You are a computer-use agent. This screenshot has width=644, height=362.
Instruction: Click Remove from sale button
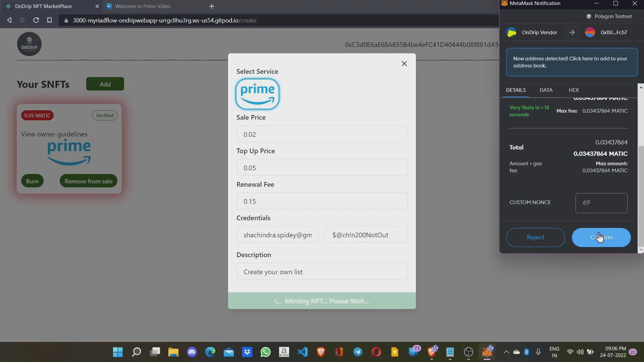(x=89, y=181)
